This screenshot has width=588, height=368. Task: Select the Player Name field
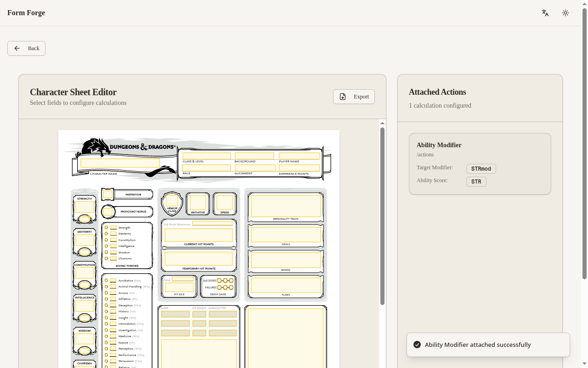pos(299,156)
